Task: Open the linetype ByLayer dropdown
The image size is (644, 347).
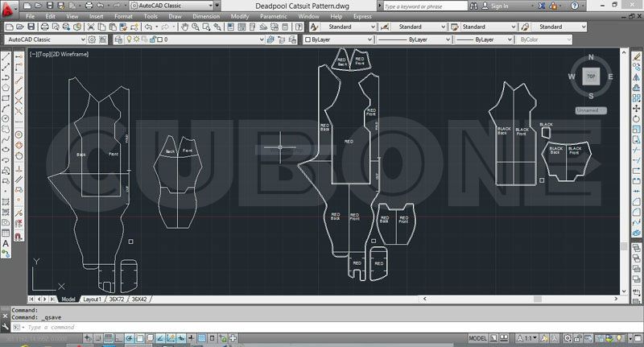Action: click(x=414, y=39)
